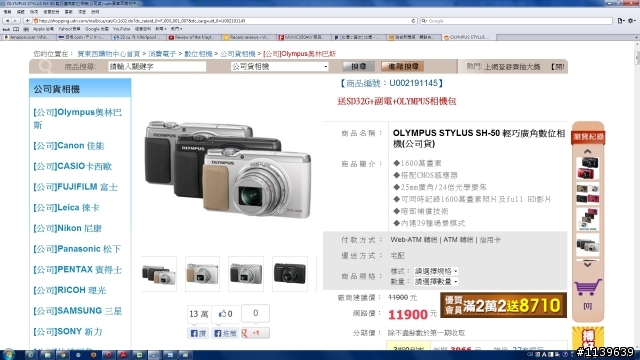Viewport: 640px width, 360px height.
Task: Expand the 新聞 bookmarks folder
Action: click(160, 29)
